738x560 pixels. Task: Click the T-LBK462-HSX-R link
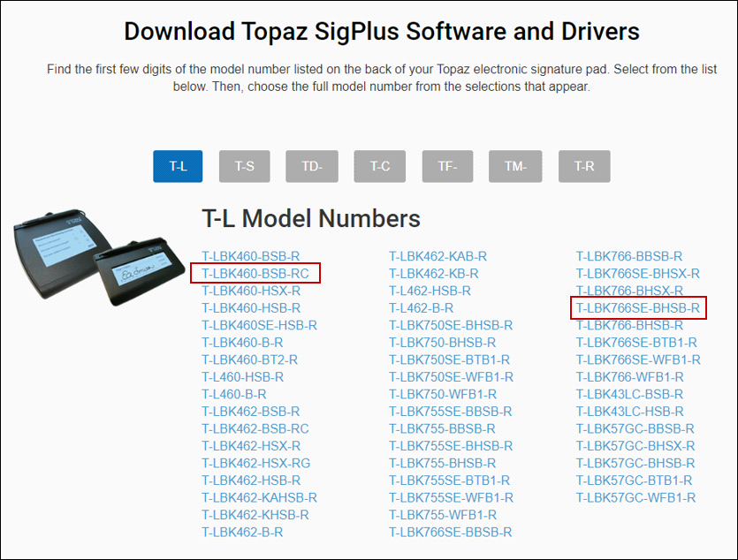251,446
